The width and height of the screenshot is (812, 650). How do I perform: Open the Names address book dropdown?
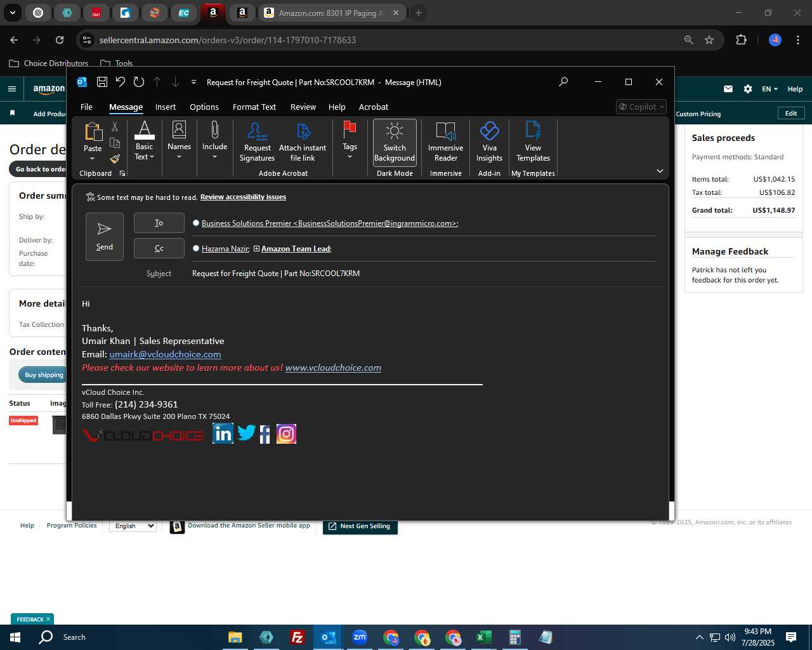(x=179, y=141)
